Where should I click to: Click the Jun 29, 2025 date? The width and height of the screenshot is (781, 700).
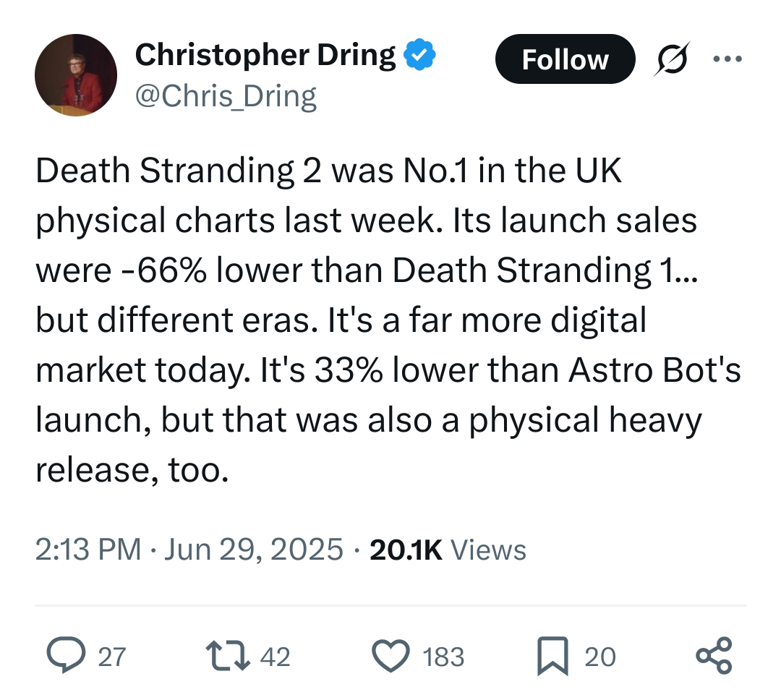tap(254, 549)
